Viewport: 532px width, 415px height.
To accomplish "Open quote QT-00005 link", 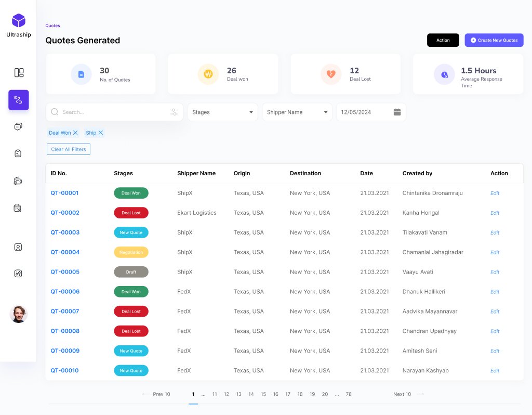I will 65,271.
